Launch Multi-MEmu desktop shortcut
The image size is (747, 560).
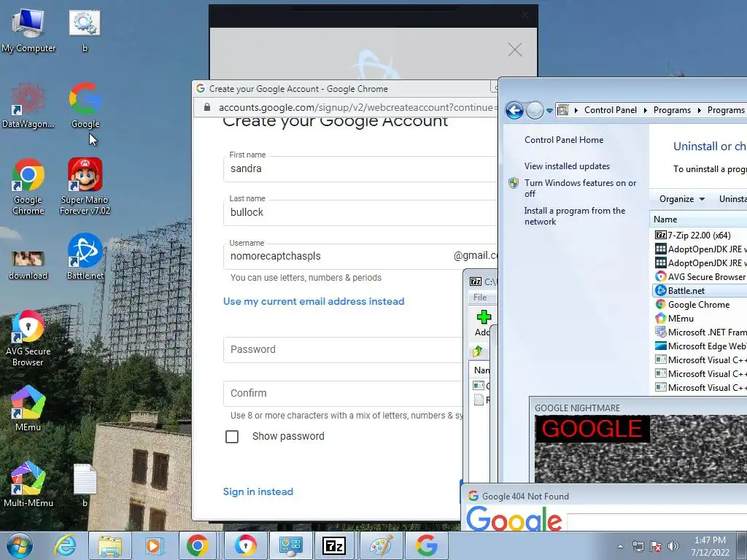coord(28,484)
